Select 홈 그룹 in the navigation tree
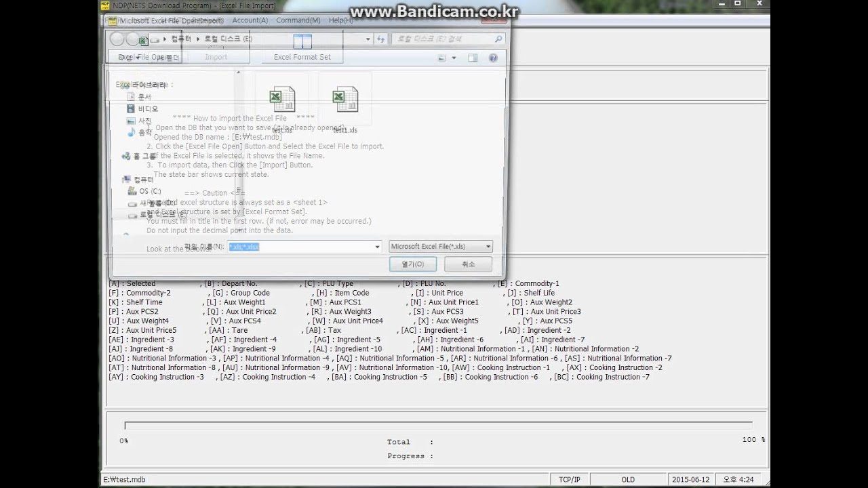The image size is (868, 488). coord(138,156)
